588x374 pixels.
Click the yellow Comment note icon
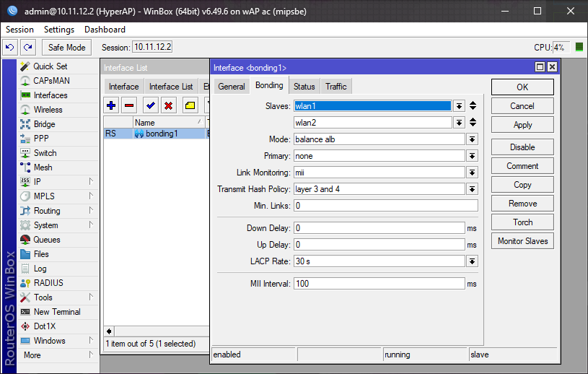(190, 105)
